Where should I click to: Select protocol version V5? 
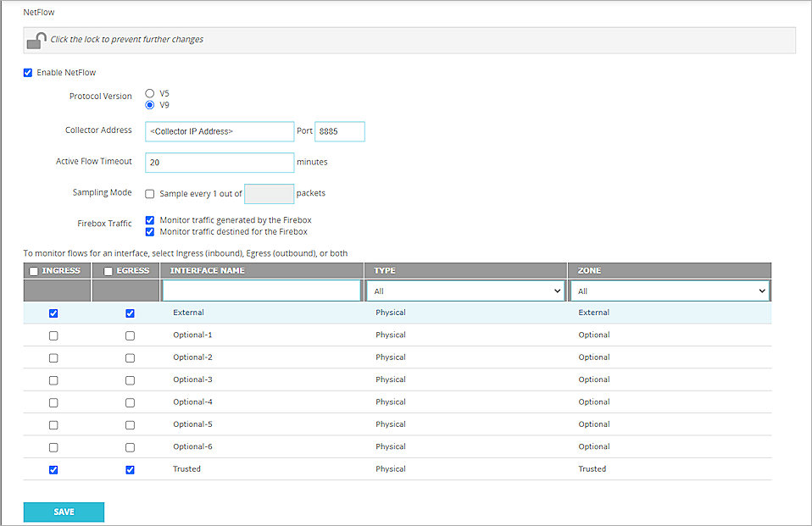pyautogui.click(x=150, y=93)
